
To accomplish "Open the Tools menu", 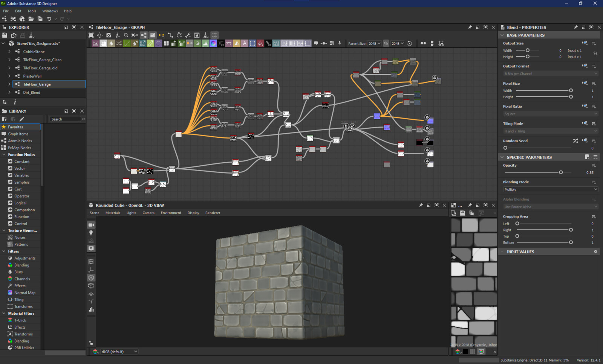I will pyautogui.click(x=32, y=11).
